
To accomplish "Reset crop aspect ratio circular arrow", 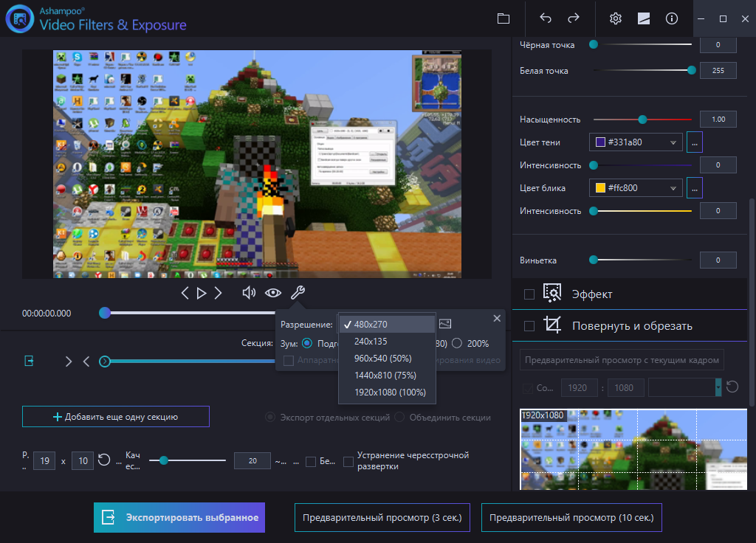I will tap(732, 387).
